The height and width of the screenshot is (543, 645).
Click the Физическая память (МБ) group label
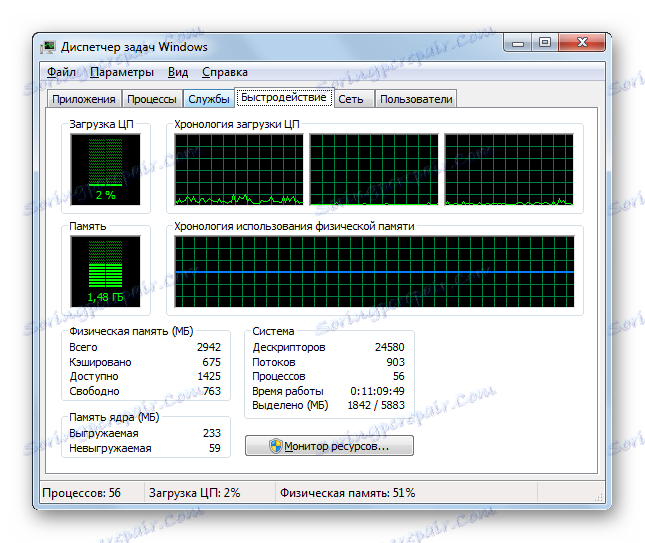pyautogui.click(x=131, y=332)
